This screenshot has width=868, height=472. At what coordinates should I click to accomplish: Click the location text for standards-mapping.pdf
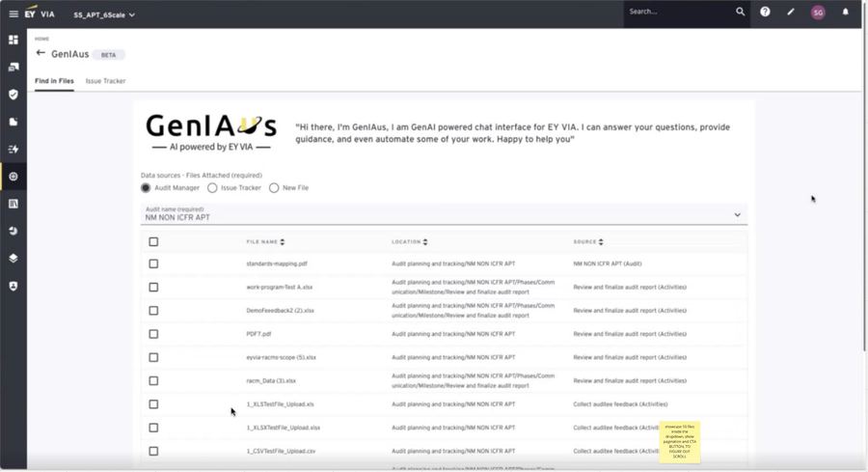[x=453, y=264]
